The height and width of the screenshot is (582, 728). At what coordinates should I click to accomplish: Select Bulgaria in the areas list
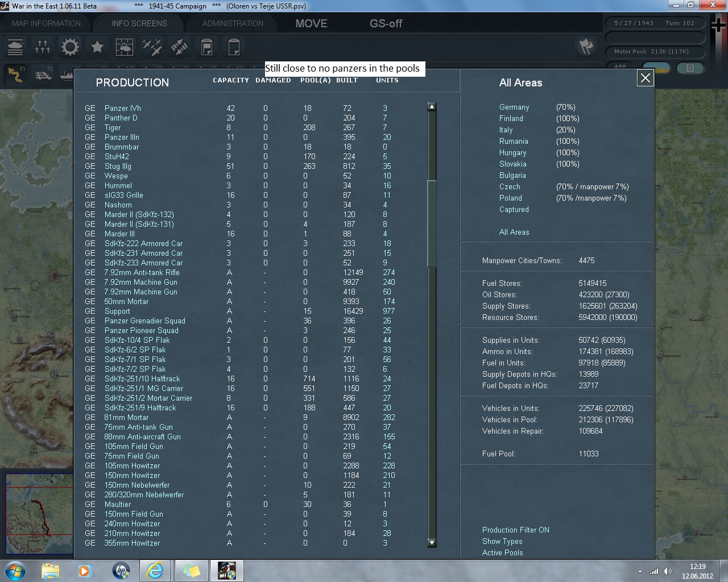pos(512,175)
